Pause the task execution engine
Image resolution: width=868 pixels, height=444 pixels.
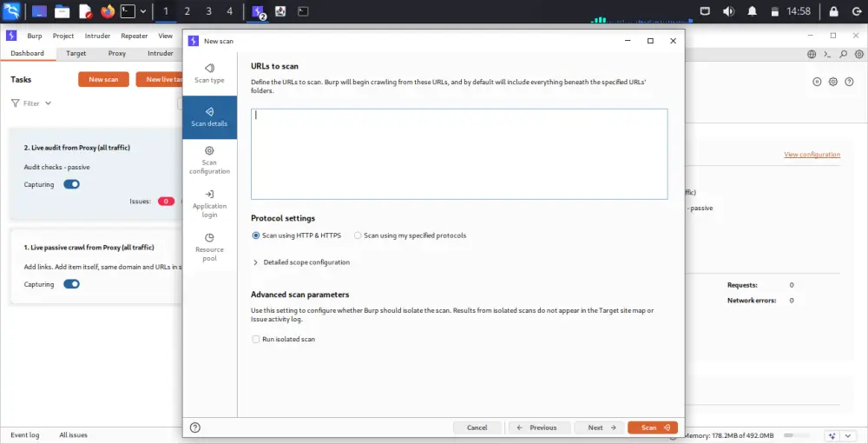click(817, 82)
